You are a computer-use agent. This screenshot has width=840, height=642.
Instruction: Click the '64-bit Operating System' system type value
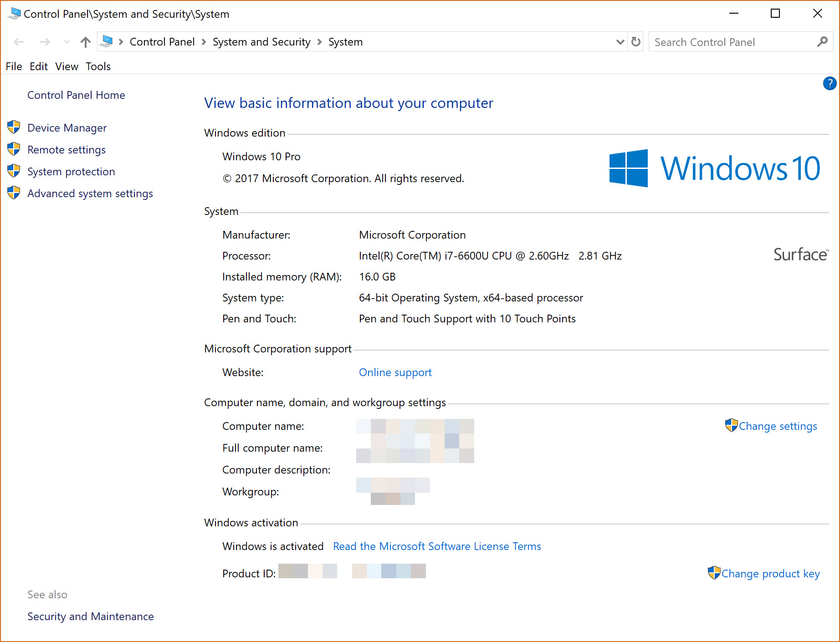(471, 297)
